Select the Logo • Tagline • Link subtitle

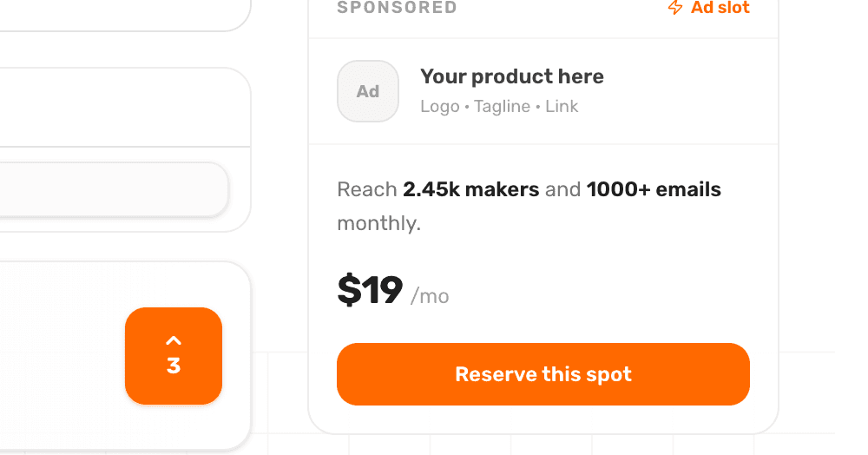click(499, 107)
